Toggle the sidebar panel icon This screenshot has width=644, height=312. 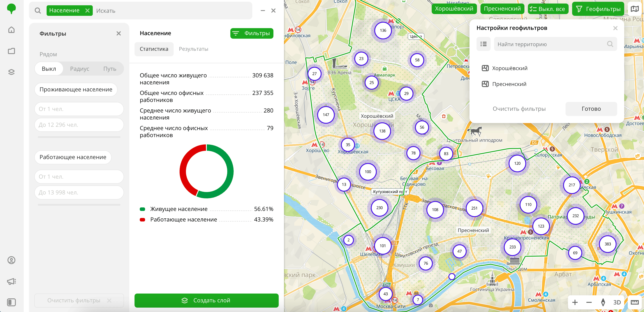11,302
